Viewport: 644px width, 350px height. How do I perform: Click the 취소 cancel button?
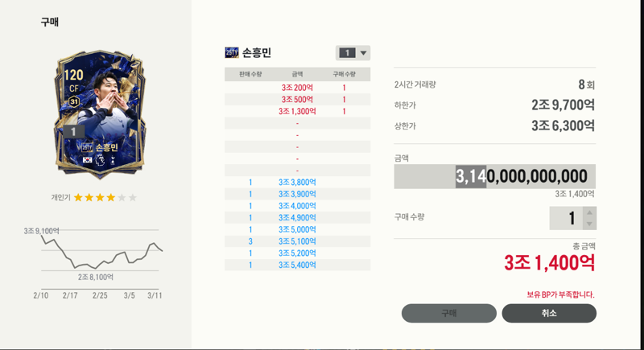point(549,313)
